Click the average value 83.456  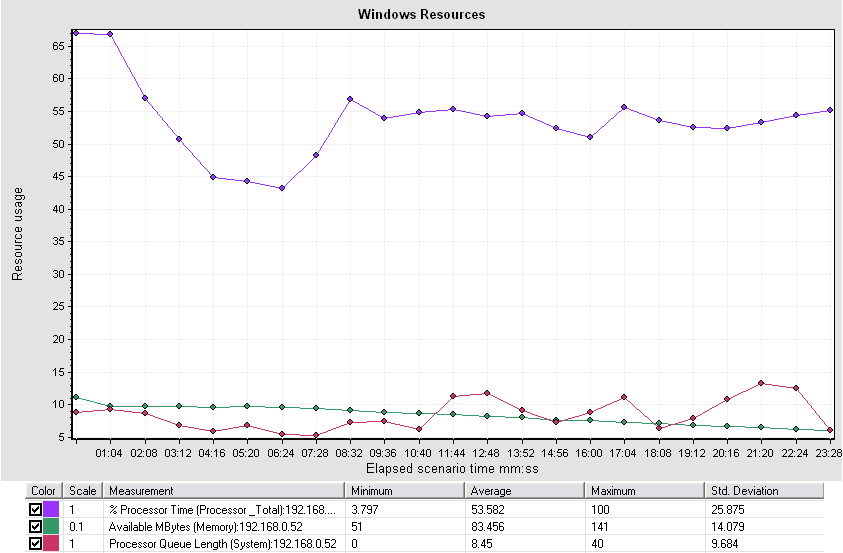tap(488, 527)
